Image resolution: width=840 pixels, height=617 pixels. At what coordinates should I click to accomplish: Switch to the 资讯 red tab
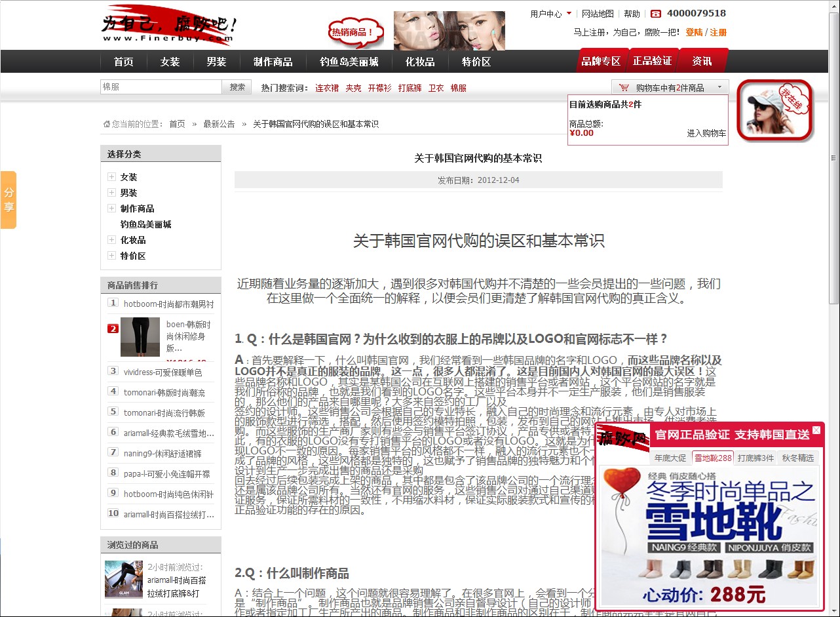tap(702, 61)
